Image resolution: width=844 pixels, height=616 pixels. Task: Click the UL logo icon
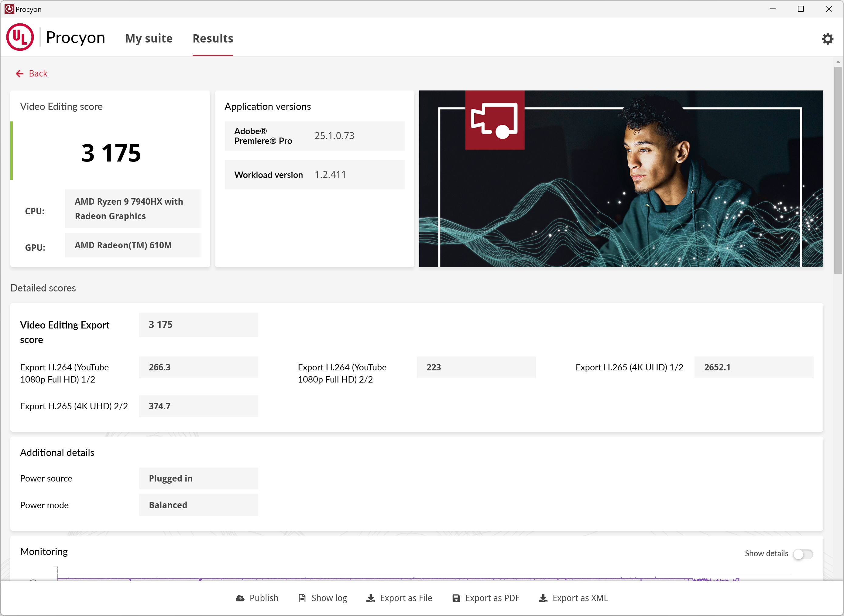pyautogui.click(x=20, y=37)
